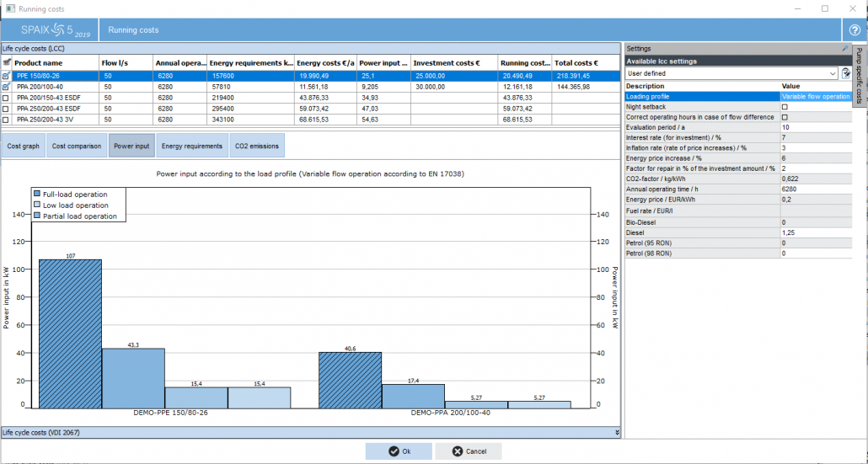
Task: Click investment cost cell 30.000,00
Action: tap(454, 87)
